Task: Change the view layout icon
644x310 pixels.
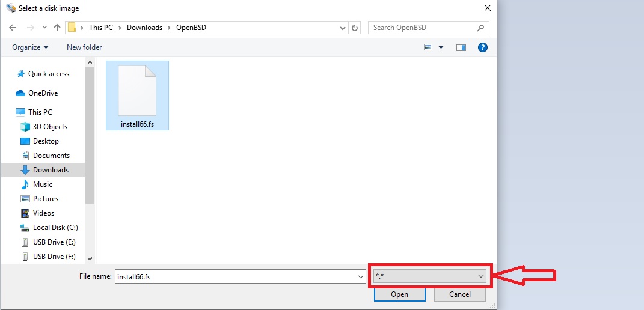Action: 428,47
